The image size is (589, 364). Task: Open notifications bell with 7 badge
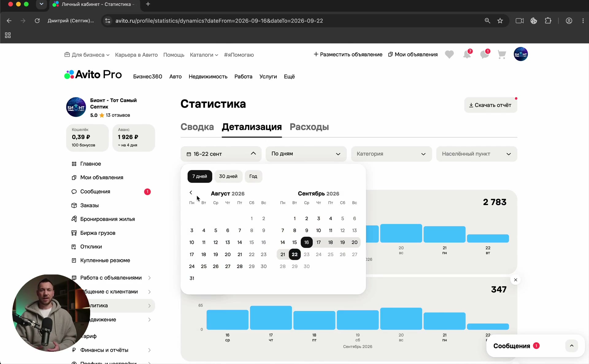467,54
